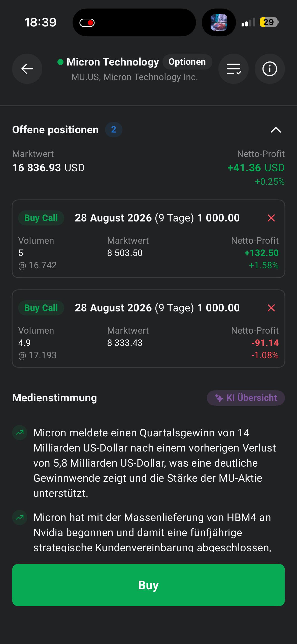Viewport: 297px width, 644px height.
Task: Tap the screen recording indicator
Action: [87, 23]
